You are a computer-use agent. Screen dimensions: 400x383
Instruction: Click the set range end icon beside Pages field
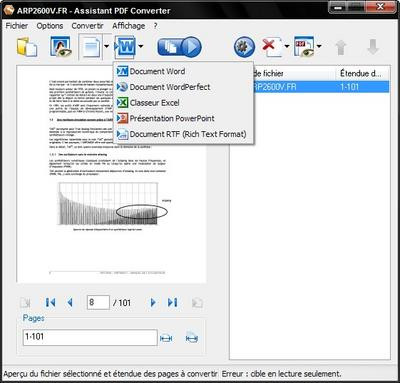(x=192, y=338)
